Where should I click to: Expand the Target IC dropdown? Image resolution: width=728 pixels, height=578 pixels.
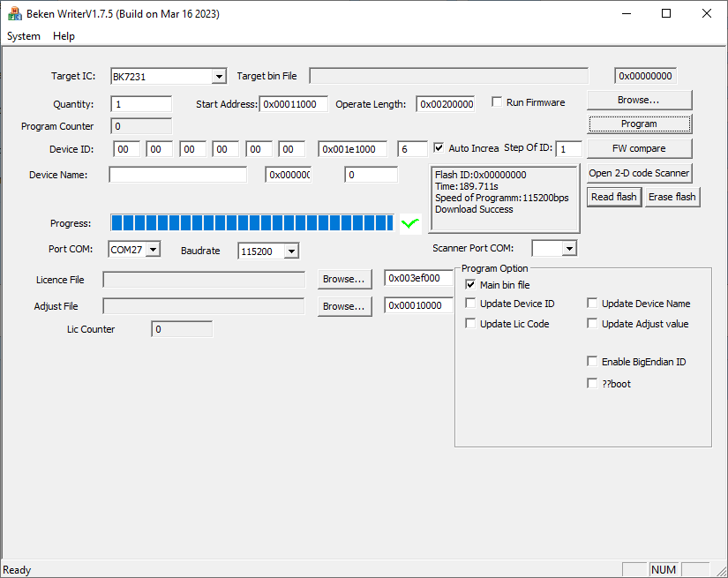pos(219,77)
